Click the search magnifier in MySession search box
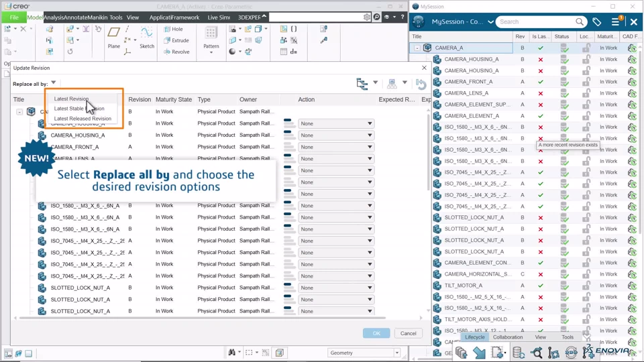This screenshot has height=362, width=644. (580, 21)
